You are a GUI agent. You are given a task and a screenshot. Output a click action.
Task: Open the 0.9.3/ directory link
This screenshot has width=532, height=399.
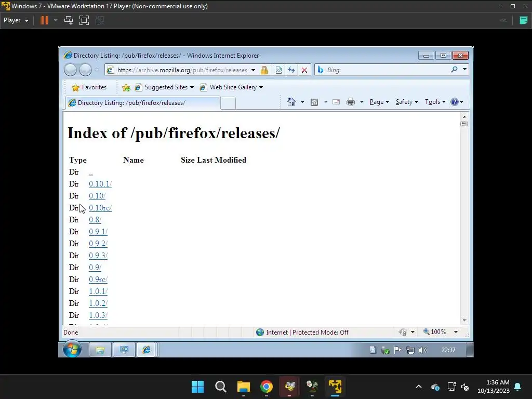click(98, 256)
